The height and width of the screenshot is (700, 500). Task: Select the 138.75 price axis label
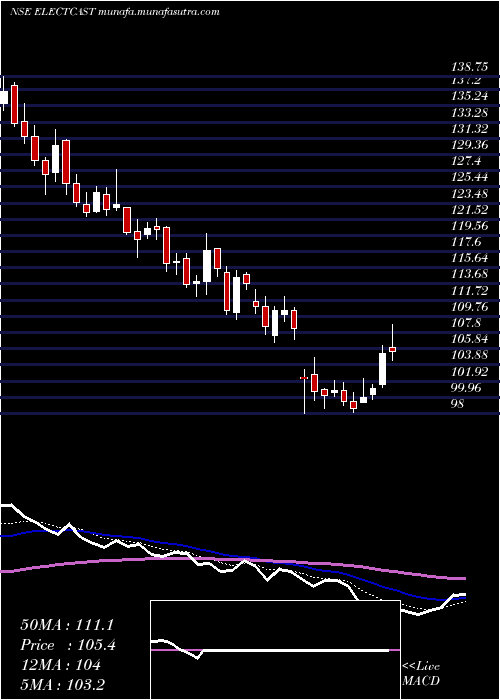coord(470,67)
